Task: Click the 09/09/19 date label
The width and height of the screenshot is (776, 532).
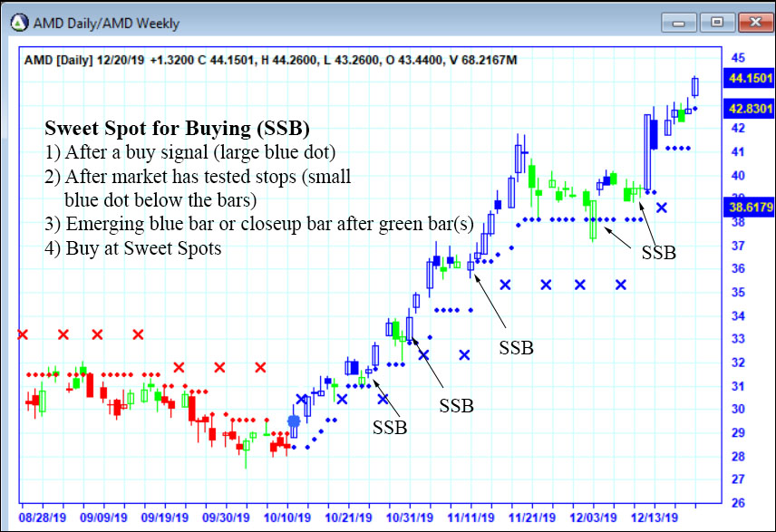Action: pyautogui.click(x=103, y=517)
